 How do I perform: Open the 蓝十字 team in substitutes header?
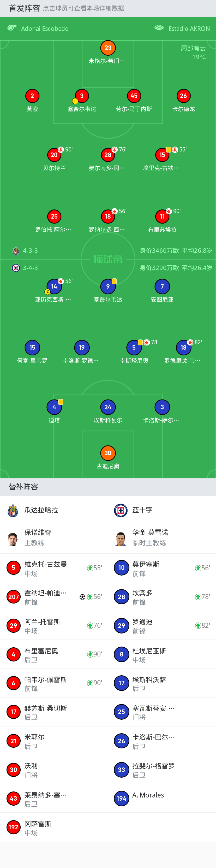(x=142, y=510)
